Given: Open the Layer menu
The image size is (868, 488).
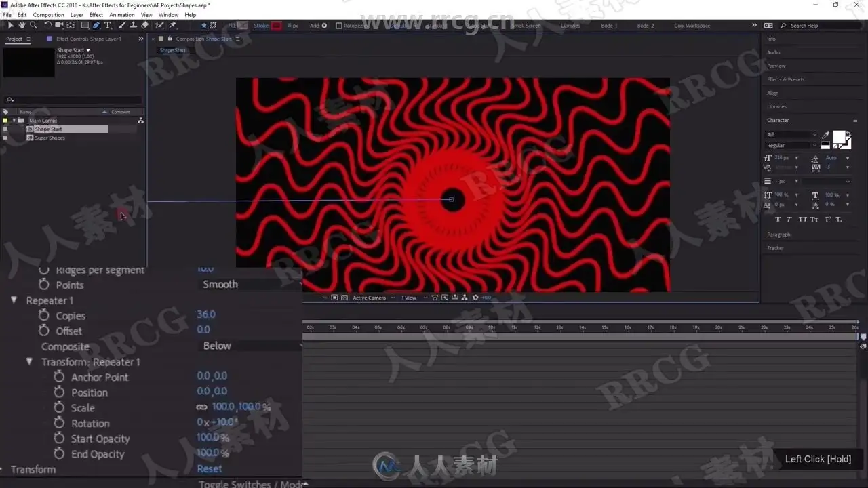Looking at the screenshot, I should coord(77,15).
